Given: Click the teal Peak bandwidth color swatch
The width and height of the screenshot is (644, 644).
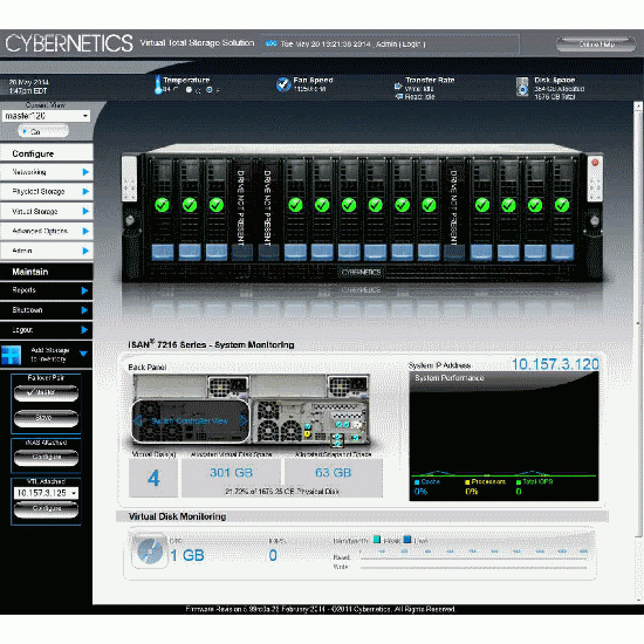Looking at the screenshot, I should pos(376,539).
